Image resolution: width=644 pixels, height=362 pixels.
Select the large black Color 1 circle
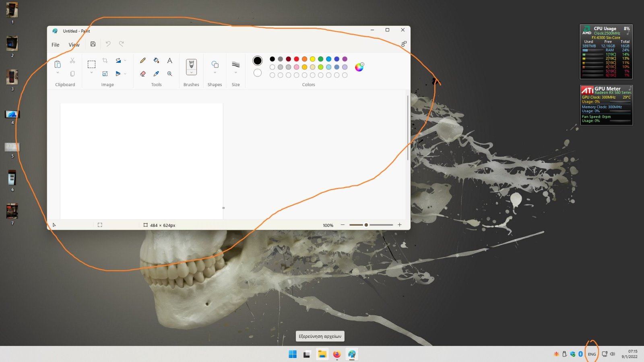point(258,61)
